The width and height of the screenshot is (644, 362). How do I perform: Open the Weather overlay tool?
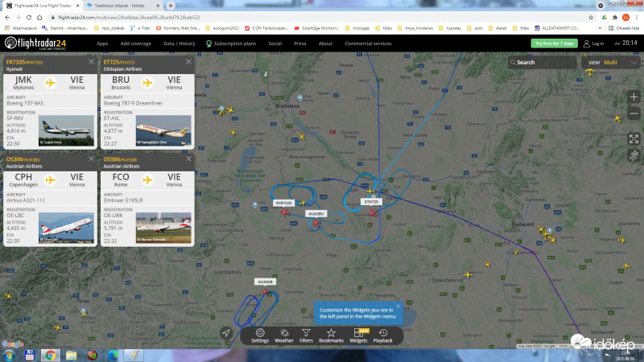click(284, 335)
